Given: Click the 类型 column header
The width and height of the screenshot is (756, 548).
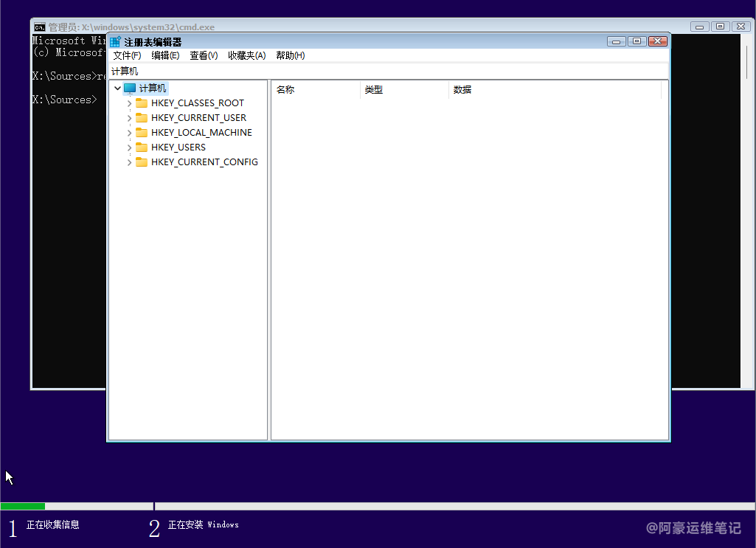Looking at the screenshot, I should 374,90.
